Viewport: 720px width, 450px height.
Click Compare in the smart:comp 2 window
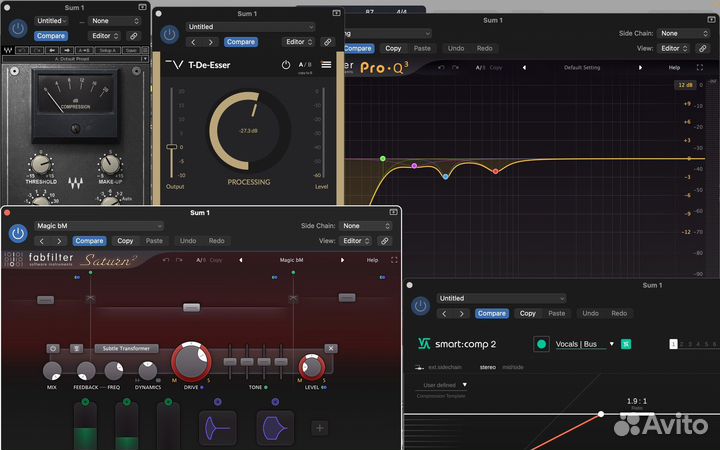(491, 313)
